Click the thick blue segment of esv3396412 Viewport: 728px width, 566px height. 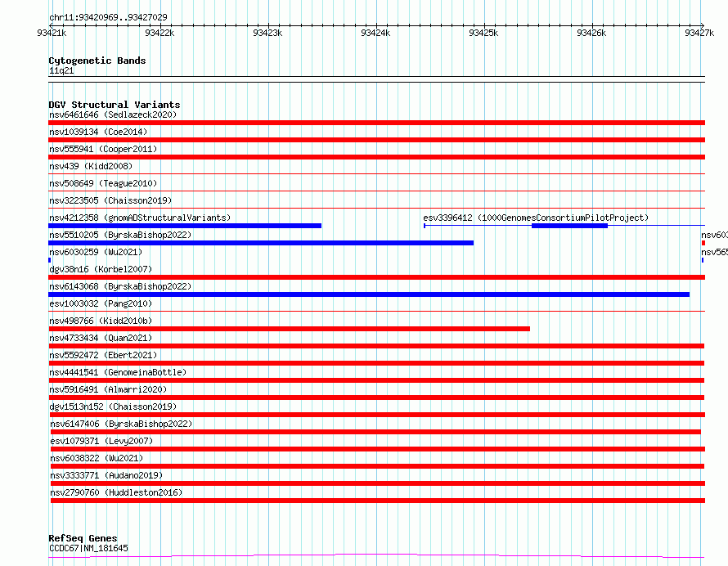click(569, 226)
